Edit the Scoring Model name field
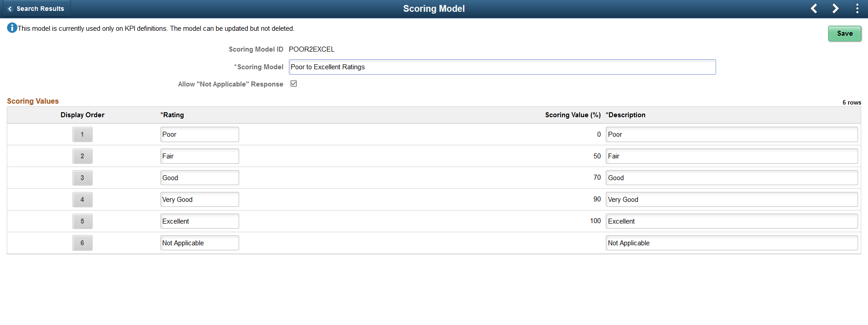 coord(502,67)
